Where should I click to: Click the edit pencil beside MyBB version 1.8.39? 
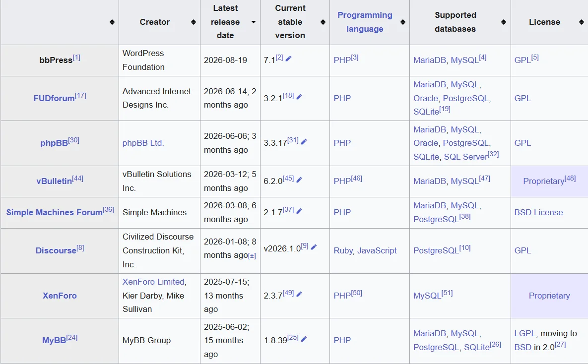pos(304,339)
